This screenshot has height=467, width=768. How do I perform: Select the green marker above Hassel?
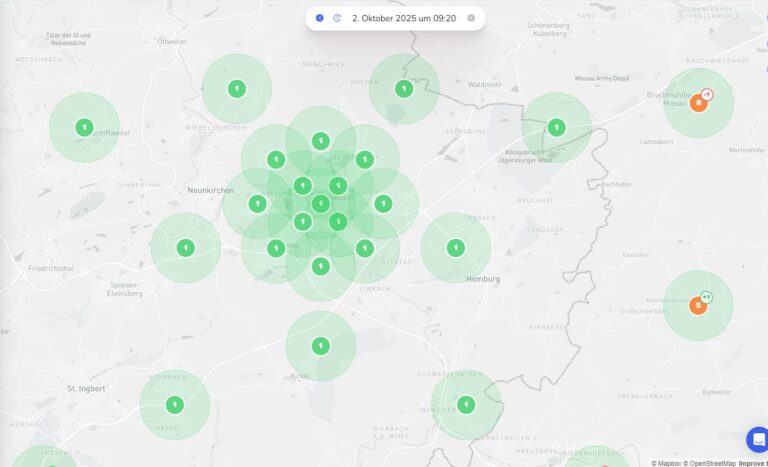(x=175, y=405)
